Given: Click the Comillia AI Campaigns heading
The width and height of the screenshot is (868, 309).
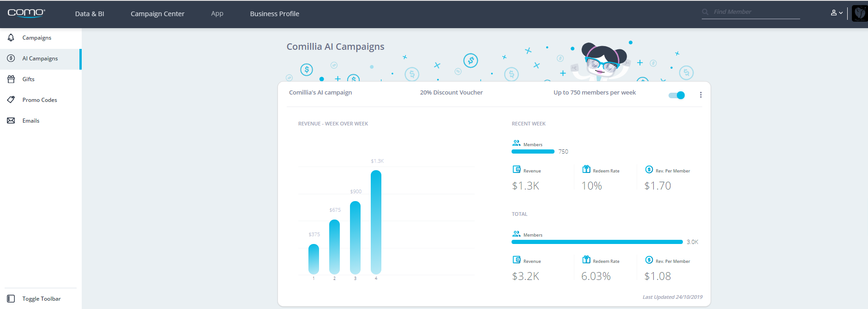Looking at the screenshot, I should [x=336, y=47].
